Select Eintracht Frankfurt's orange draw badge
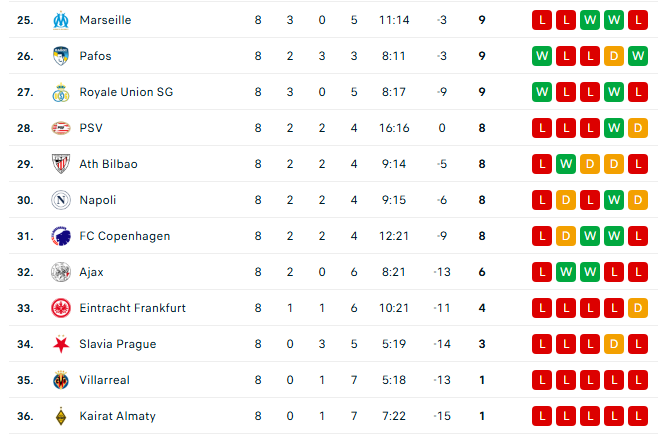 pyautogui.click(x=638, y=308)
